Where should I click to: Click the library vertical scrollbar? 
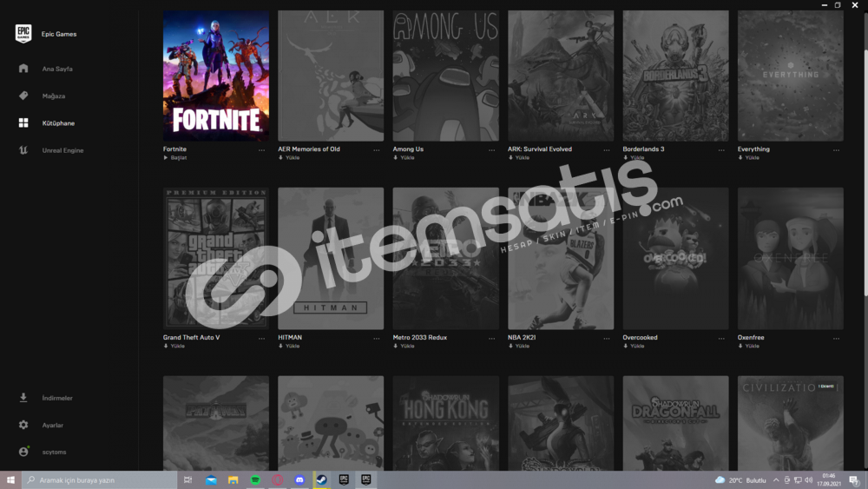(x=865, y=175)
